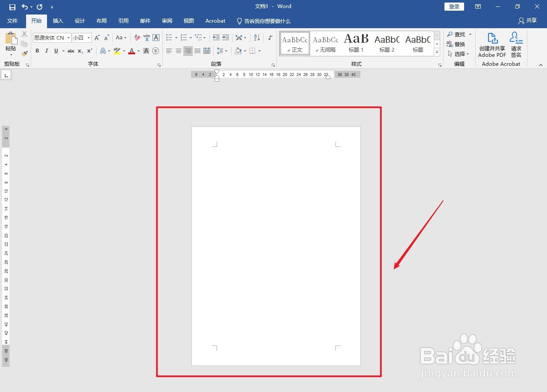Toggle right text alignment

188,51
